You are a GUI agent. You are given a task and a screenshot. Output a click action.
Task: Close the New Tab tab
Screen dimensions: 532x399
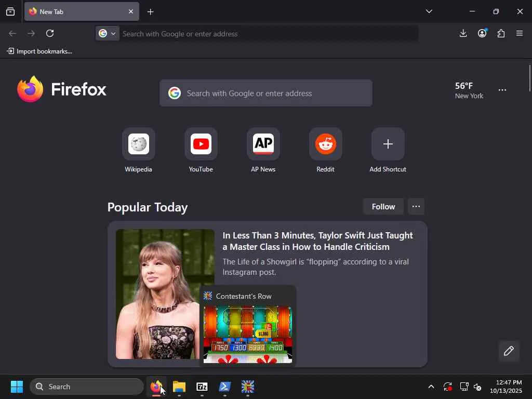point(130,11)
